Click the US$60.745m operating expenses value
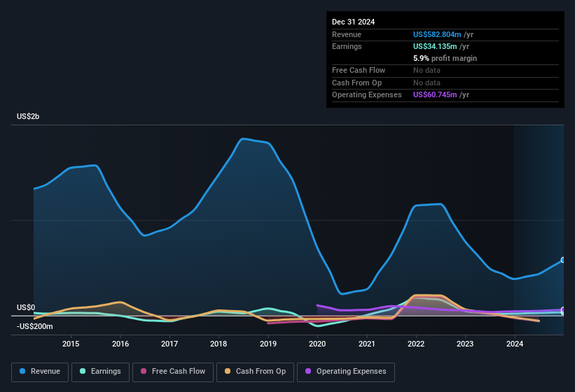Image resolution: width=575 pixels, height=392 pixels. click(x=435, y=95)
